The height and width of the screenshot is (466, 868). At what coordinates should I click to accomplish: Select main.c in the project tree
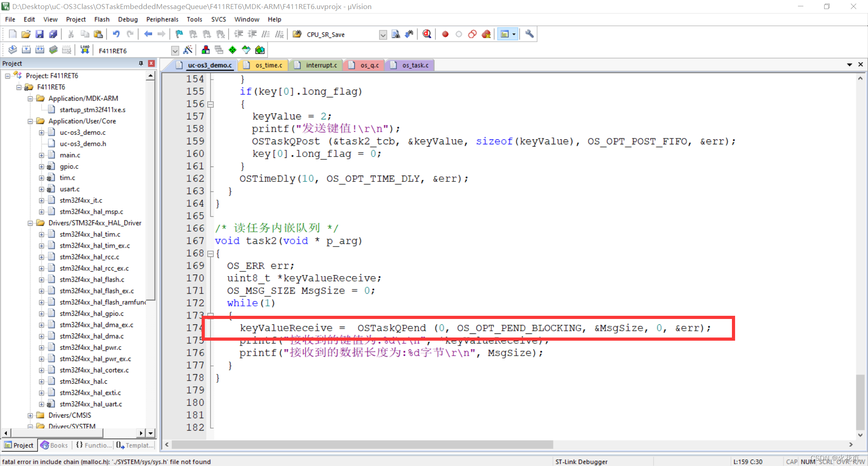tap(70, 155)
